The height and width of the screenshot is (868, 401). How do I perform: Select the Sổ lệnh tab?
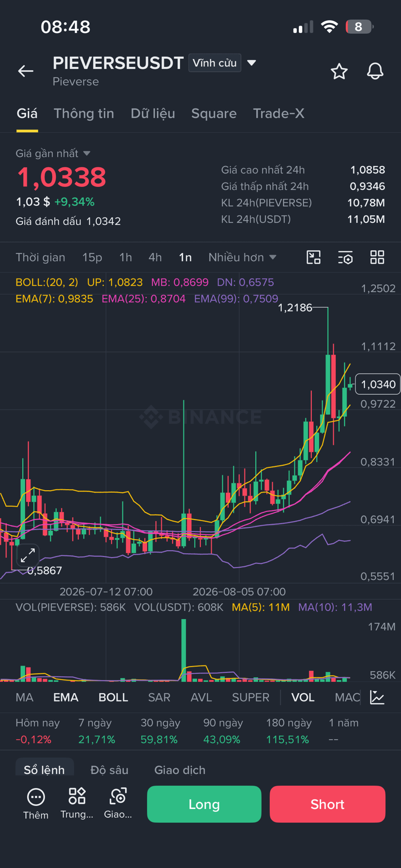pyautogui.click(x=44, y=770)
